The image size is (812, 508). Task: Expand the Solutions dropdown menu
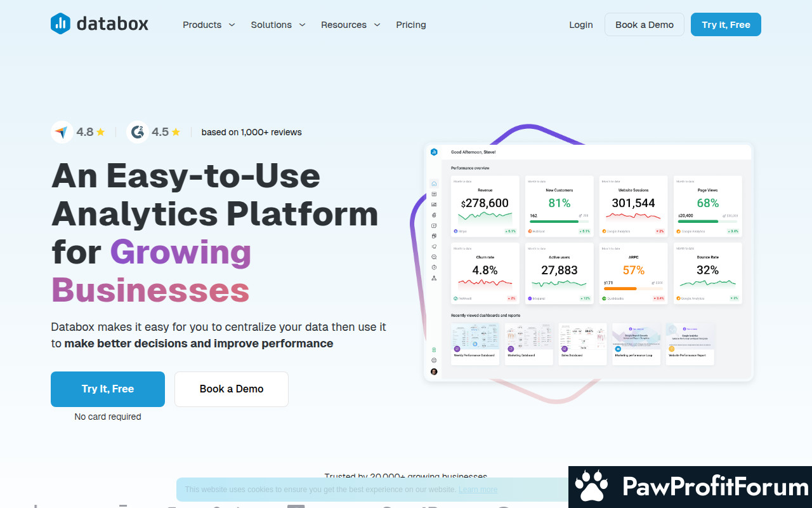tap(278, 25)
